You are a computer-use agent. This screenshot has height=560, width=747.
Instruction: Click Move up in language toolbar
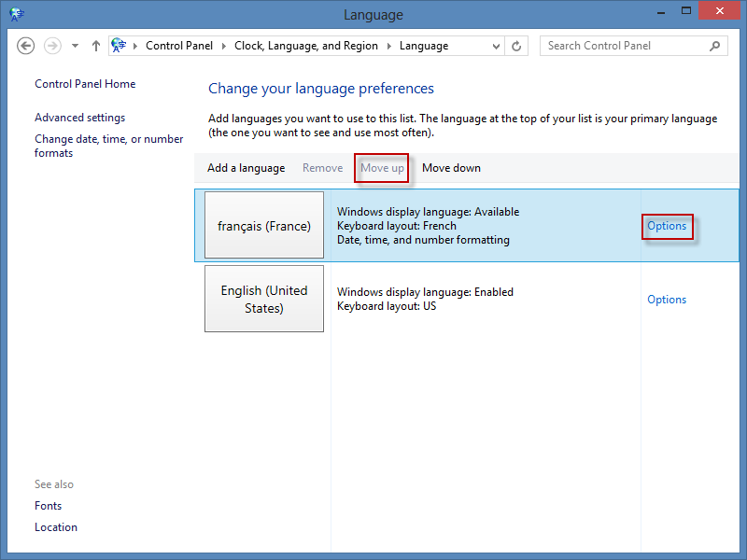coord(382,168)
